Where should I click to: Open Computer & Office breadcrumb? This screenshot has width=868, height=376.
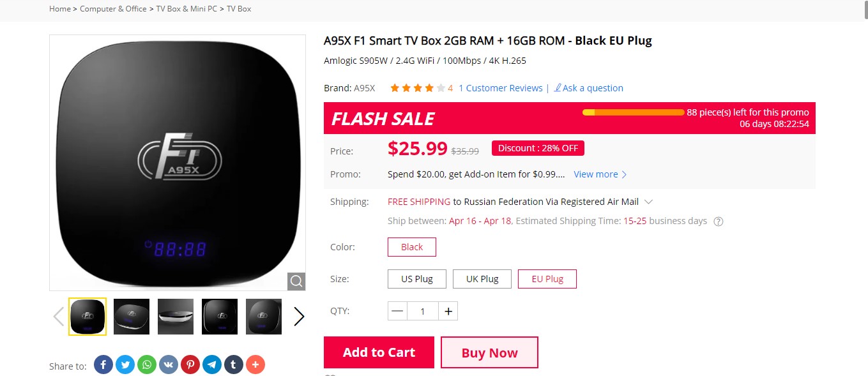pos(113,9)
